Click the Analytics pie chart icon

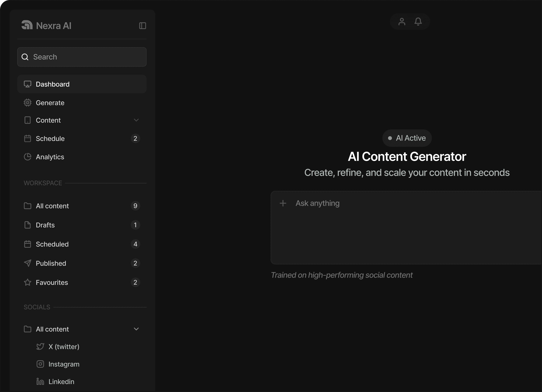pos(27,157)
